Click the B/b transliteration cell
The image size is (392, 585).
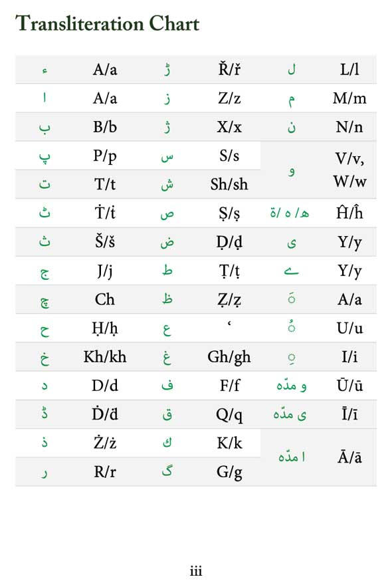click(105, 127)
